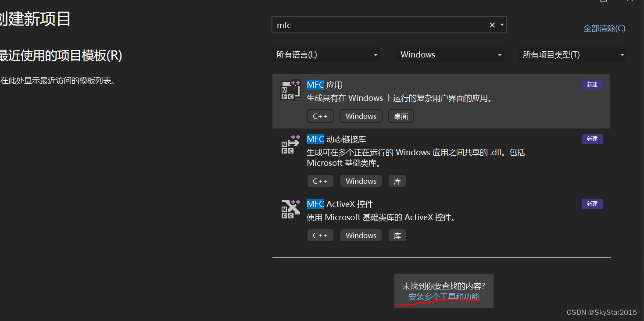Click the 新建 badge on MFC 动态链接库
Screen dimensions: 644x321
point(592,139)
